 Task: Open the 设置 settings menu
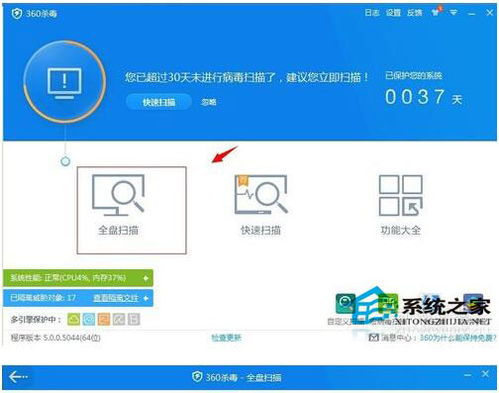click(393, 13)
